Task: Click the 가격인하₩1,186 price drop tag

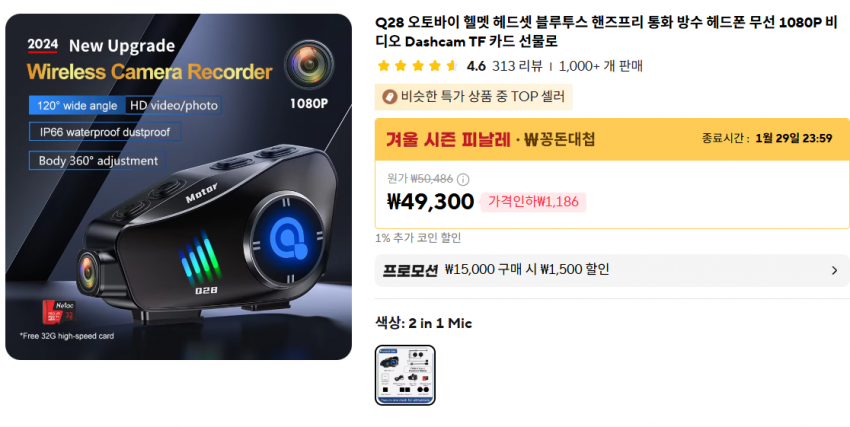Action: click(533, 202)
